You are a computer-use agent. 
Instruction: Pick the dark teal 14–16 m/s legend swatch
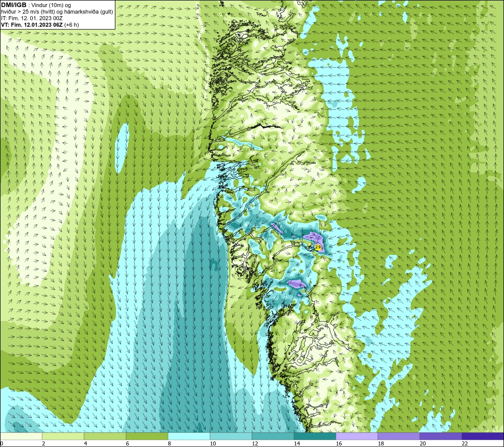[315, 436]
